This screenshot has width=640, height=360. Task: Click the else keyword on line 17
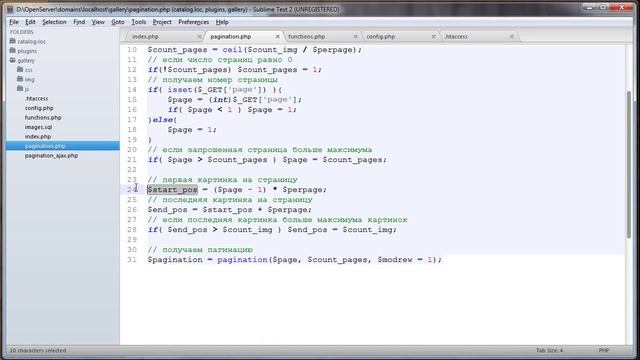pyautogui.click(x=163, y=120)
